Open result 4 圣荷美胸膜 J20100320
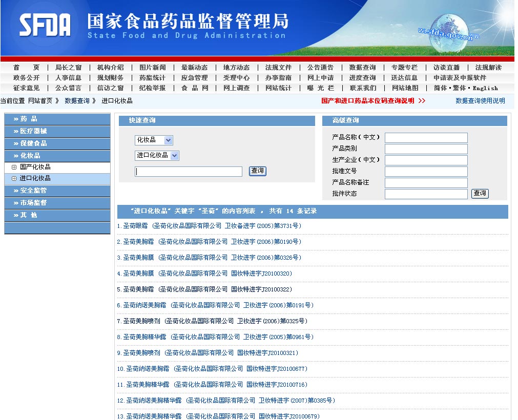 204,274
